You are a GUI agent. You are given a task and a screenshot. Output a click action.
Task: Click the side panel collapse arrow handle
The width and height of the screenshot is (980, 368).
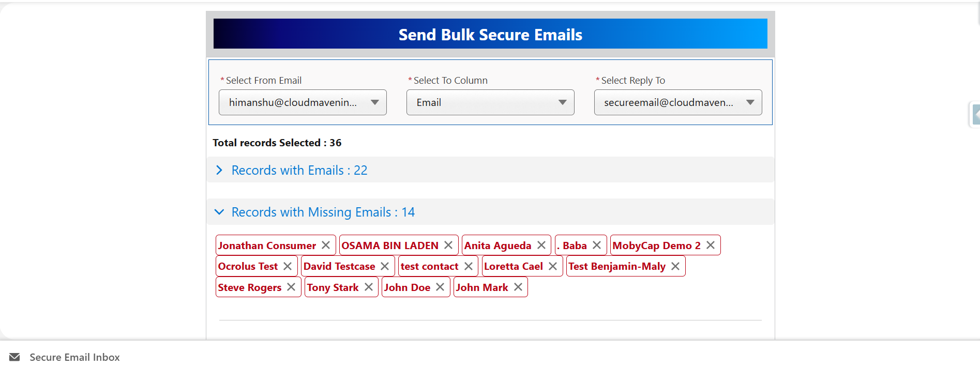coord(975,114)
